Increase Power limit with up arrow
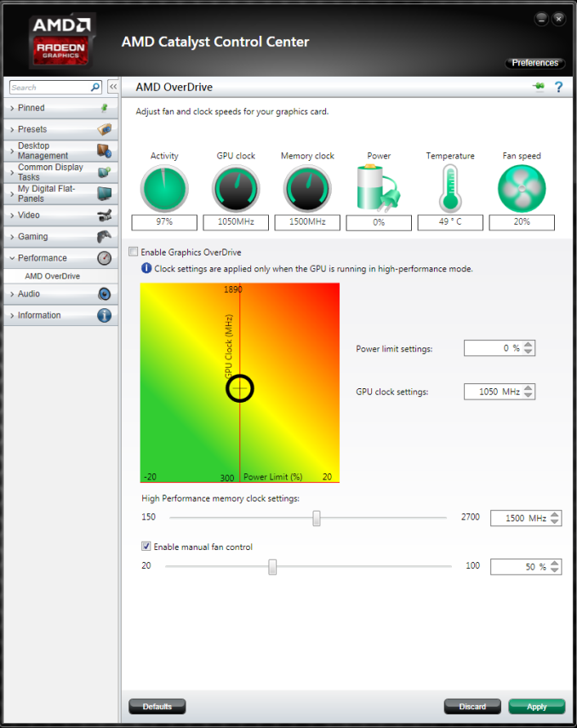Image resolution: width=577 pixels, height=728 pixels. [x=528, y=345]
